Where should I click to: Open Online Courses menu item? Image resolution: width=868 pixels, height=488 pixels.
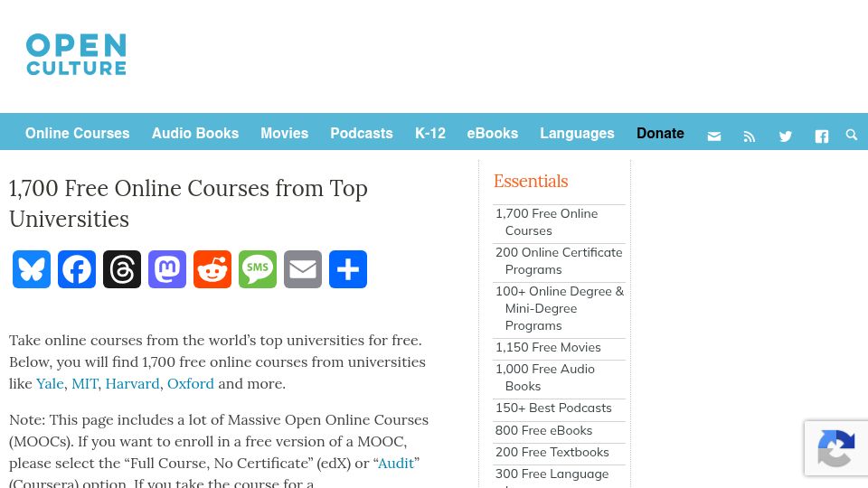pyautogui.click(x=78, y=134)
